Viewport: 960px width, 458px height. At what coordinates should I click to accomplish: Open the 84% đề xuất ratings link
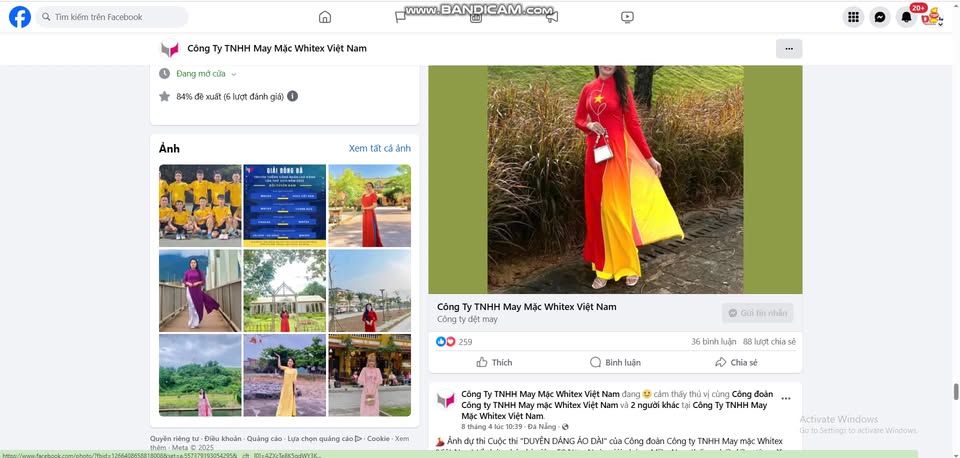230,96
